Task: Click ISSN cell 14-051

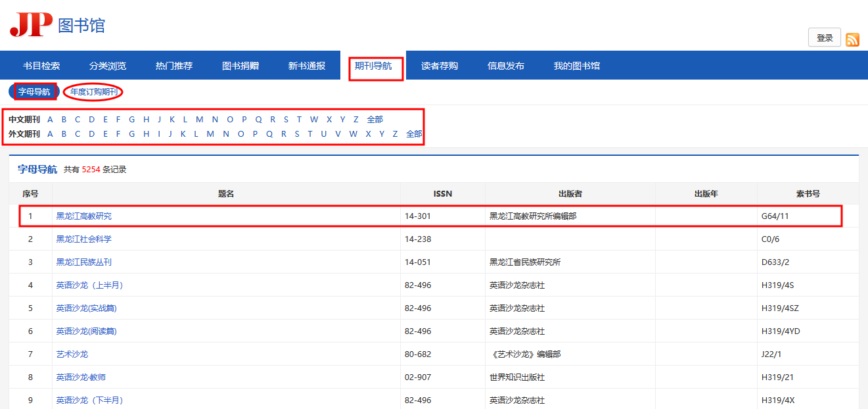Action: click(418, 262)
